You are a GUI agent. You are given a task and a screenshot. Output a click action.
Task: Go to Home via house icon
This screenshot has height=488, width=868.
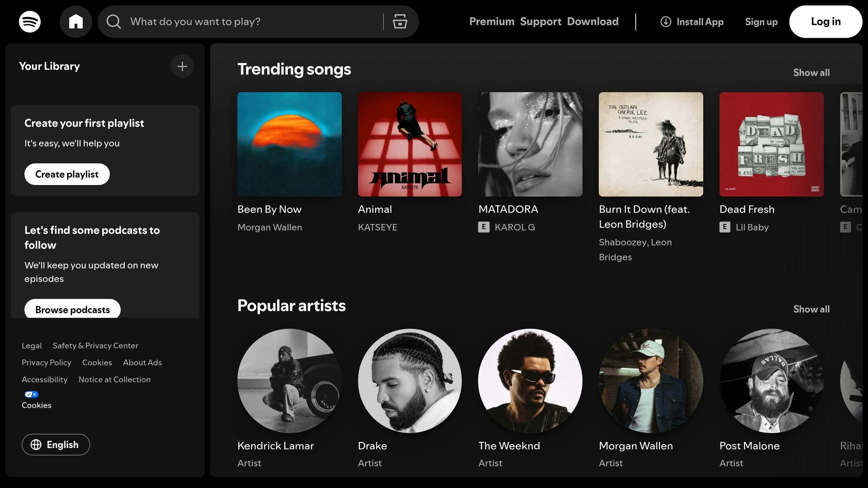coord(76,22)
